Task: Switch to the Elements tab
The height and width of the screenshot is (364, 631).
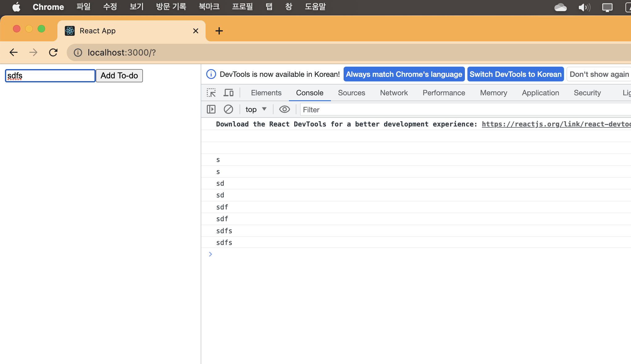Action: (x=266, y=93)
